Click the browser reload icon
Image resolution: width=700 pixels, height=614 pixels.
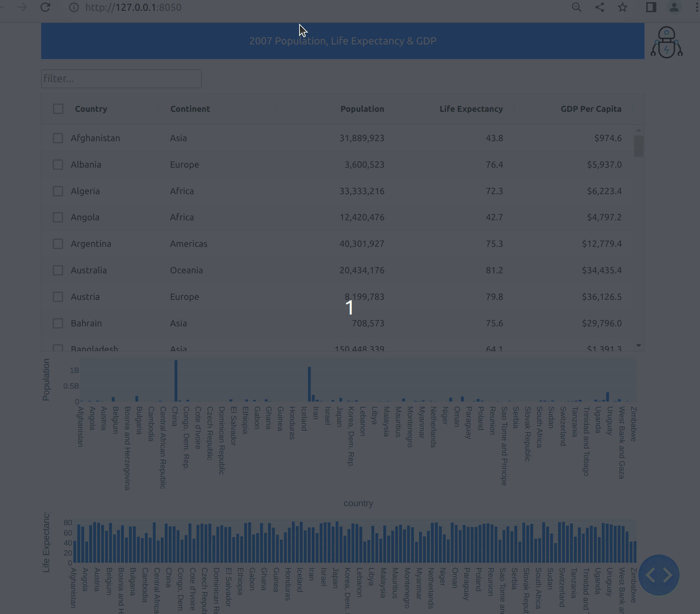(x=45, y=7)
